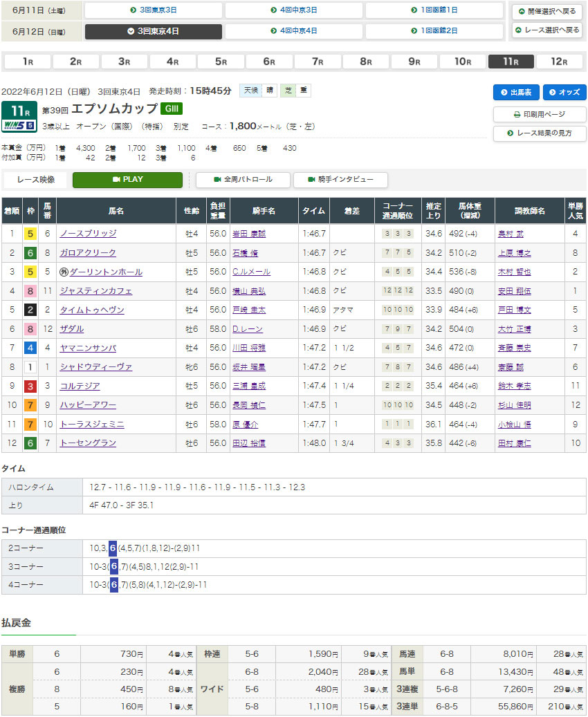The image size is (588, 717).
Task: Open the オッズ odds page
Action: click(564, 93)
